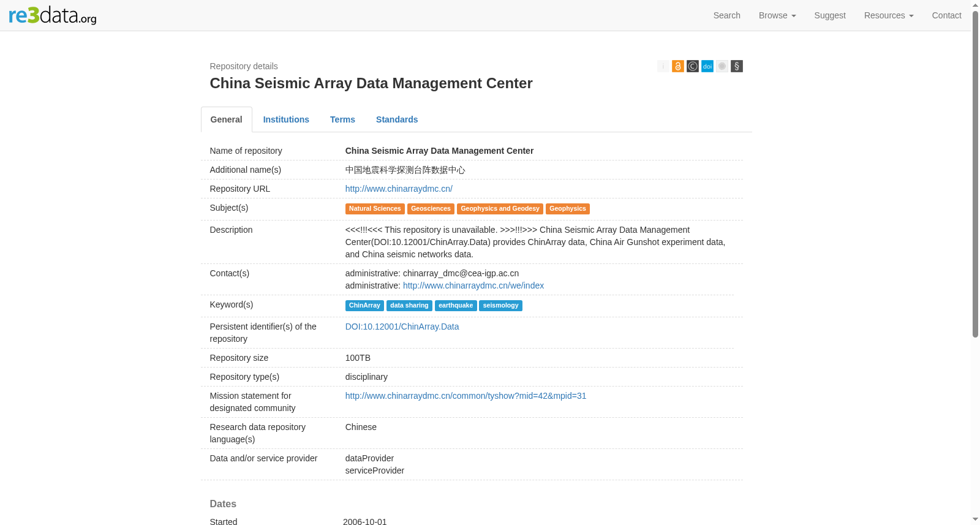Click the data sharing keyword tag
This screenshot has height=525, width=980.
pos(409,306)
